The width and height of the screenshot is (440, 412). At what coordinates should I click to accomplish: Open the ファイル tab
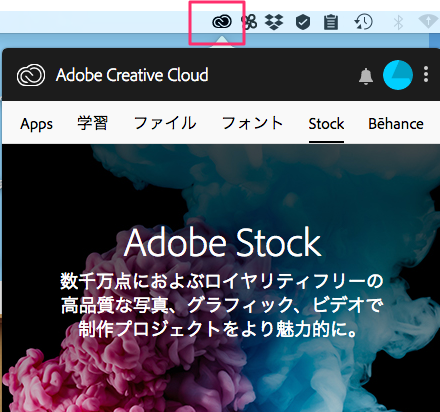(165, 123)
